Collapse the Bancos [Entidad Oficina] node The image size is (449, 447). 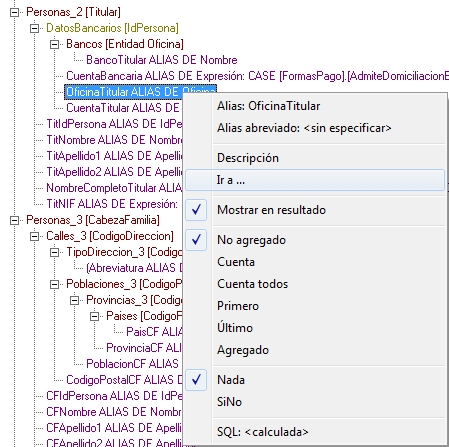tap(54, 44)
